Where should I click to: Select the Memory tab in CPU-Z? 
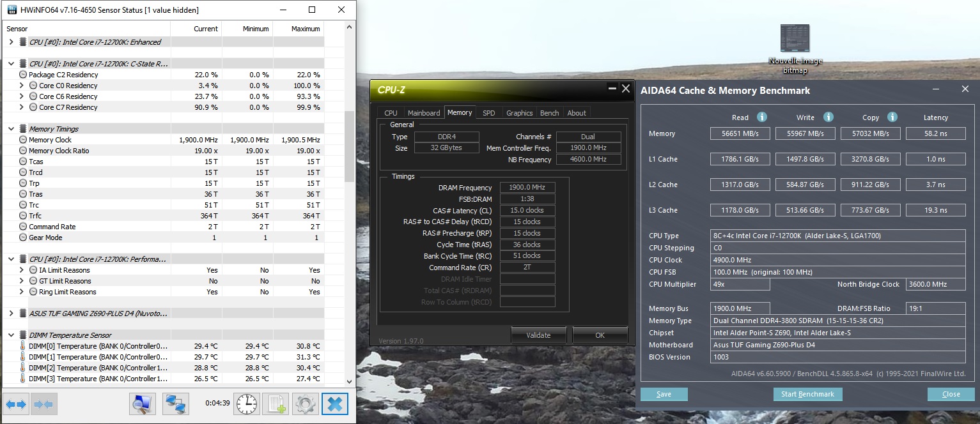pos(460,112)
